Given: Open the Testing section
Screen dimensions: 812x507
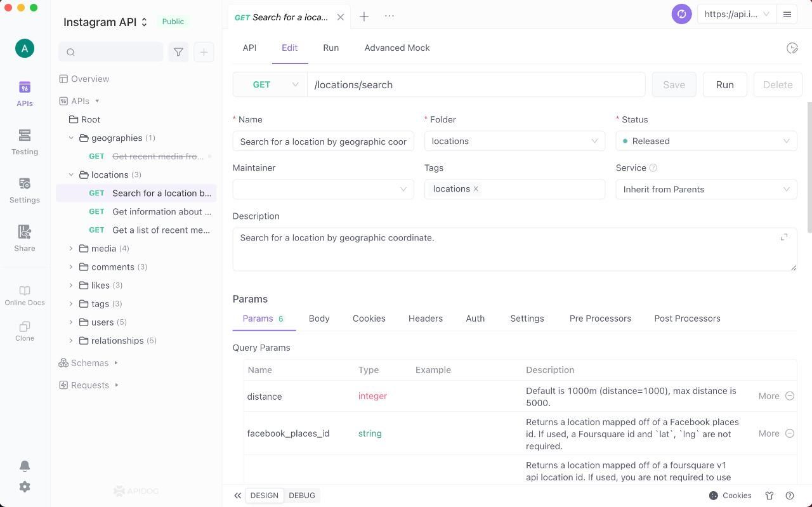Looking at the screenshot, I should 25,142.
